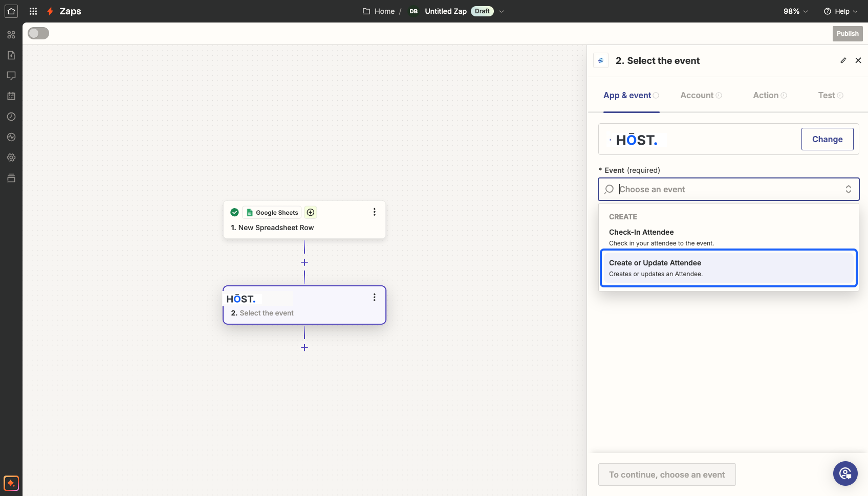Click the HOST logo in app selector
The image size is (868, 496).
coord(636,140)
